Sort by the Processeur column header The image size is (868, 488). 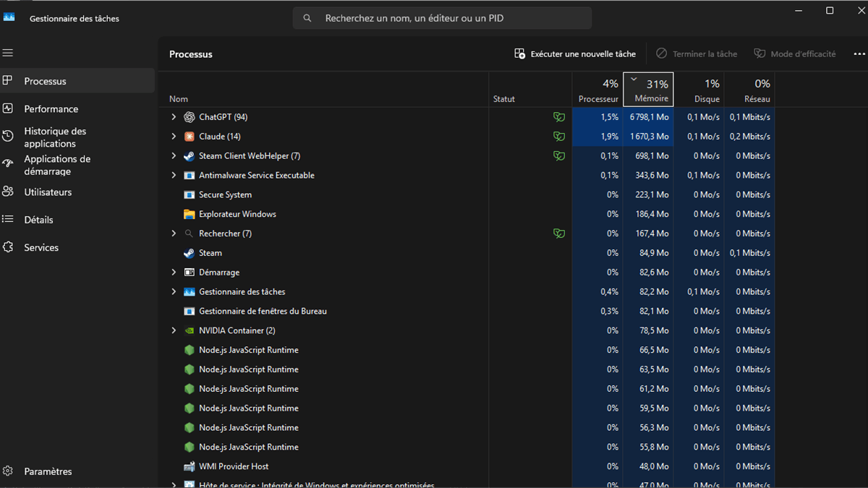(x=597, y=90)
